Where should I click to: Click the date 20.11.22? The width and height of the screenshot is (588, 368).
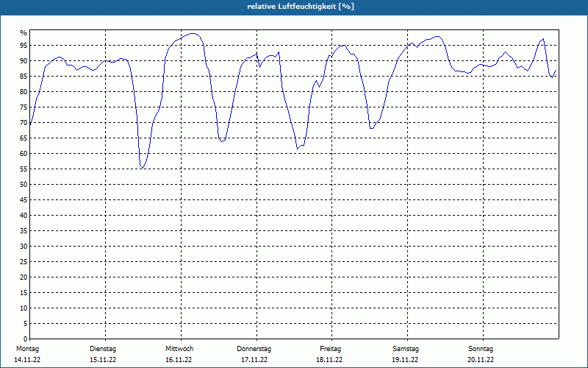pos(481,360)
